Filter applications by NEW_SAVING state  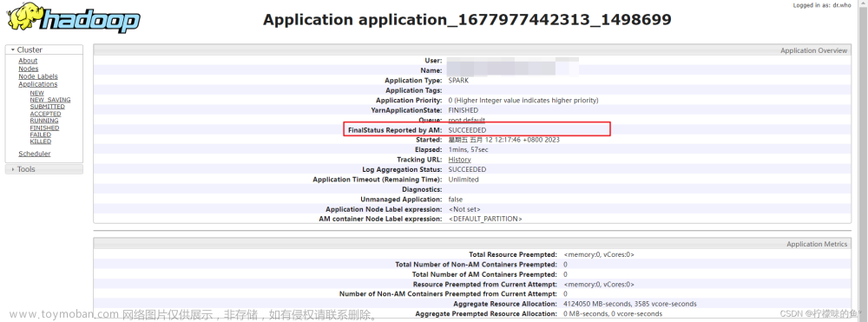(49, 100)
